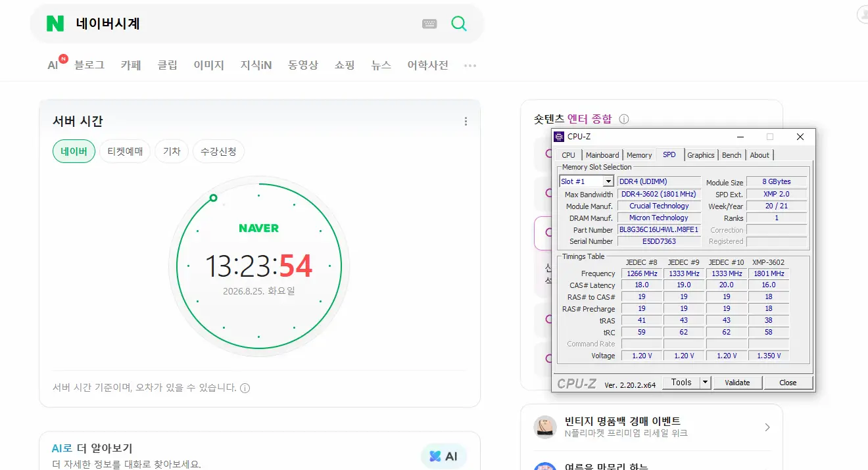Click the green search magnifier icon
The height and width of the screenshot is (470, 868).
coord(459,24)
